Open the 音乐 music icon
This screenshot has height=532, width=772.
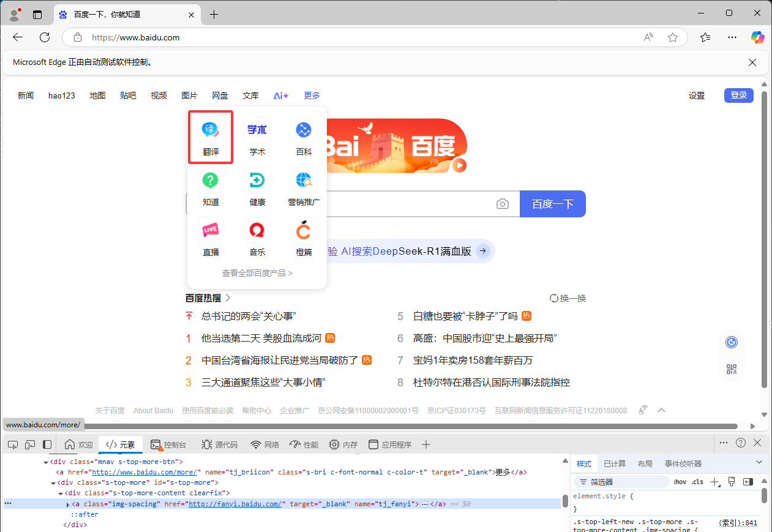tap(257, 230)
